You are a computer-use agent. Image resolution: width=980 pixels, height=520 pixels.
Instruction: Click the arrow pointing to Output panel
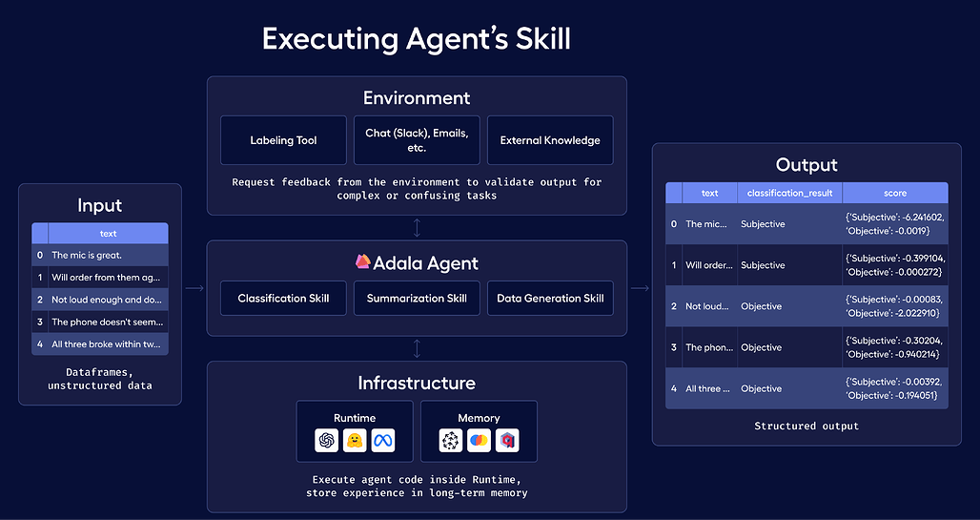[x=640, y=288]
